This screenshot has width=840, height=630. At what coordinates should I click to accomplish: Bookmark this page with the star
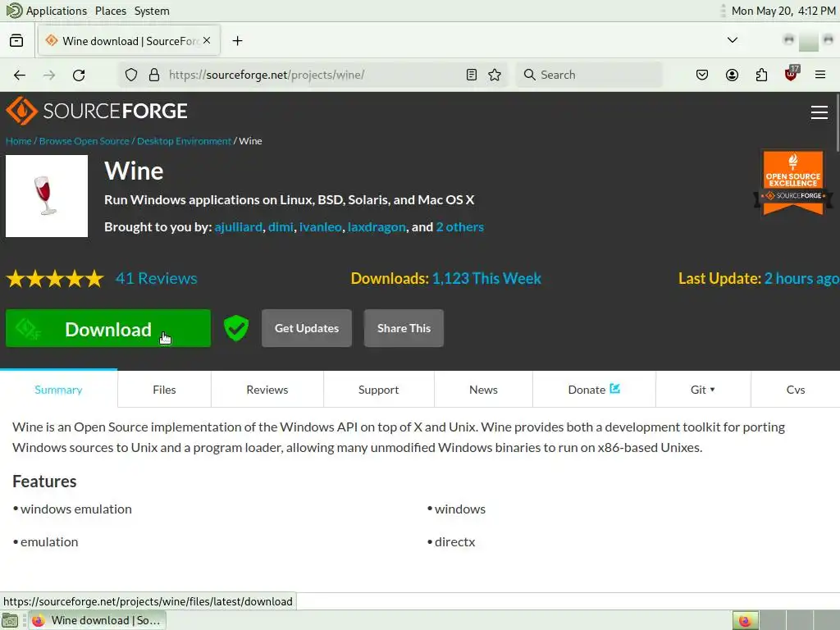(x=495, y=75)
